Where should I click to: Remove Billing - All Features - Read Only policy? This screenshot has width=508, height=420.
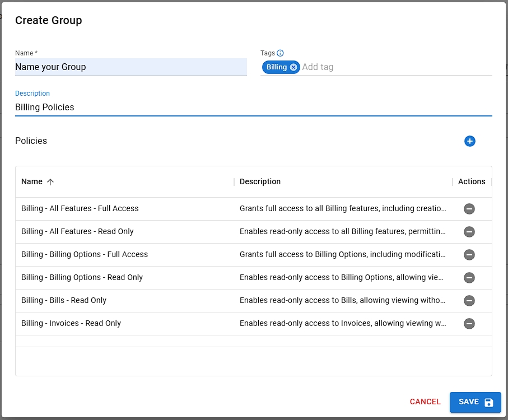click(469, 232)
